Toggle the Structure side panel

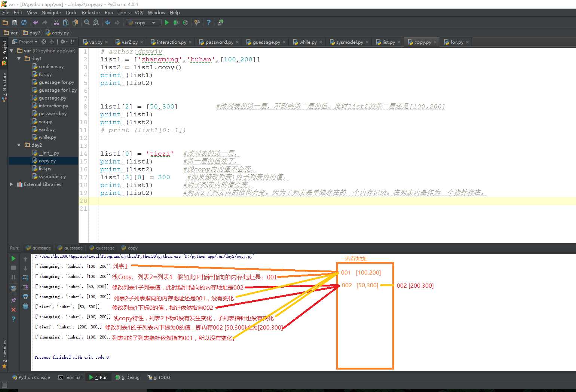pos(4,87)
